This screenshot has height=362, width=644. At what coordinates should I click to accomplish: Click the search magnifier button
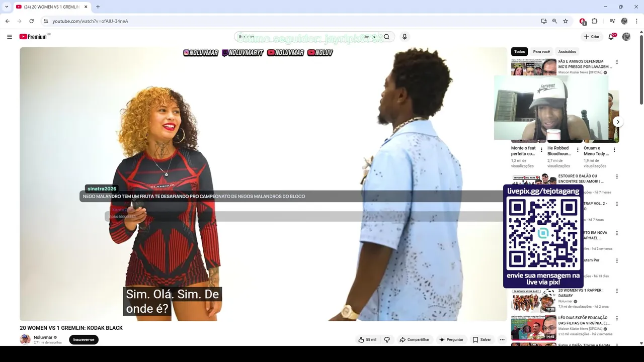coord(386,37)
